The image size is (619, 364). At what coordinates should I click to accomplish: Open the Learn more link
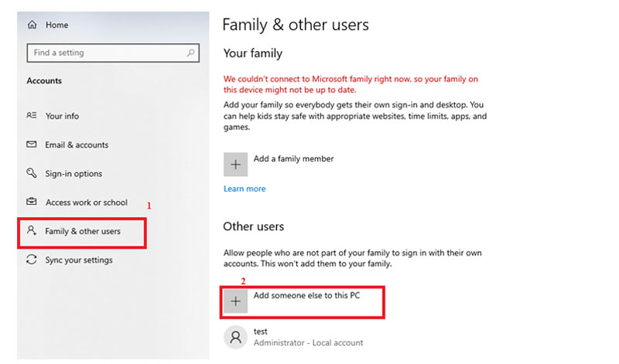(245, 189)
